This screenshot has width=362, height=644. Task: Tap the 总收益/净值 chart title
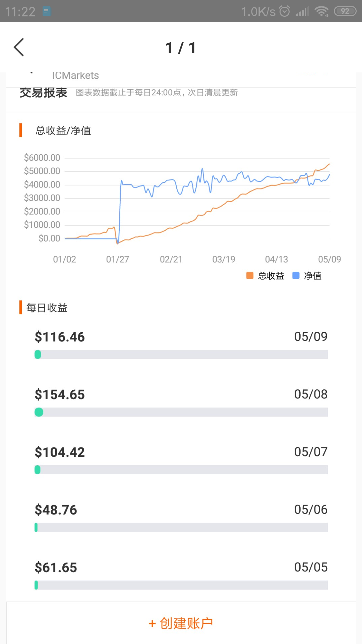point(63,130)
